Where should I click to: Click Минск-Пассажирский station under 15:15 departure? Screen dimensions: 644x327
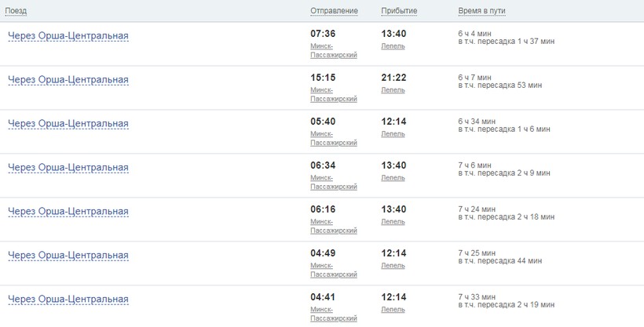click(x=334, y=95)
